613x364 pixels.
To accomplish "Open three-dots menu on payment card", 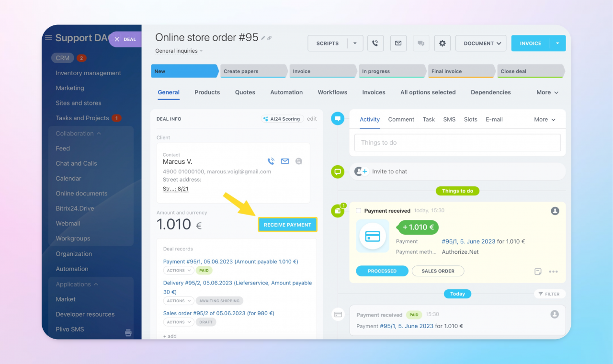I will click(553, 272).
